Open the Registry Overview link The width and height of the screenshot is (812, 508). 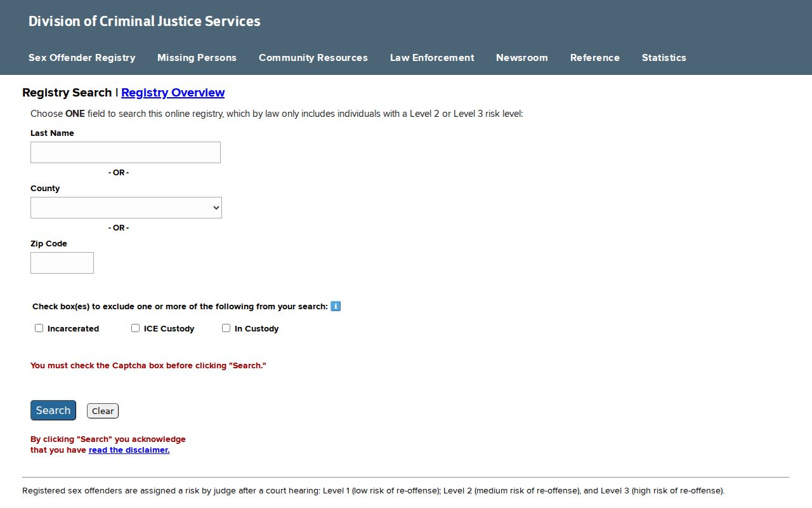(173, 93)
